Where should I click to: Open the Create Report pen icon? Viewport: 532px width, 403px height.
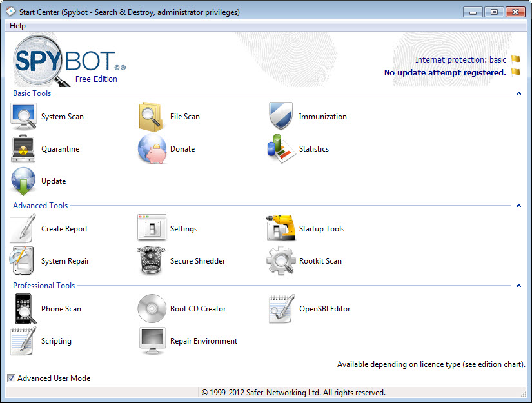click(23, 228)
